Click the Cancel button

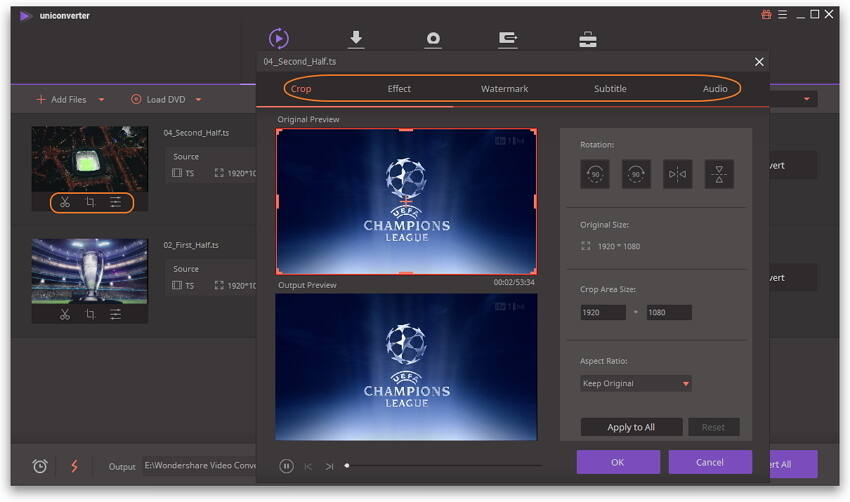pos(710,462)
